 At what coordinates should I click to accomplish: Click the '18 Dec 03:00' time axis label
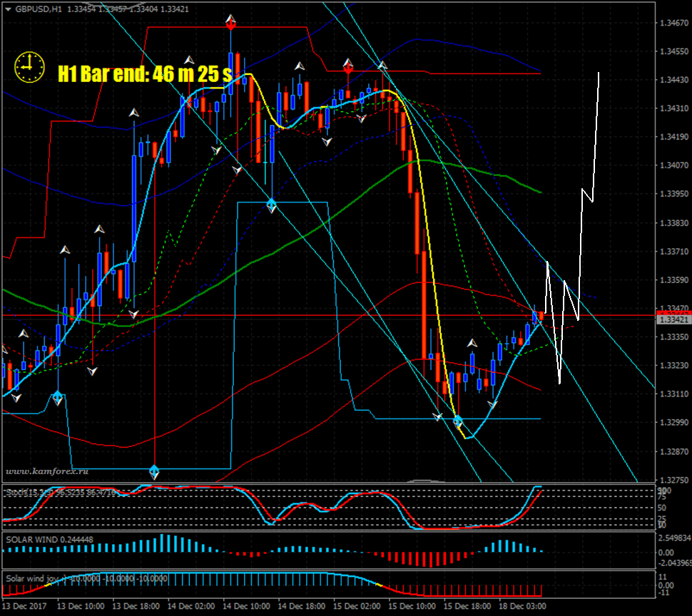tap(522, 606)
